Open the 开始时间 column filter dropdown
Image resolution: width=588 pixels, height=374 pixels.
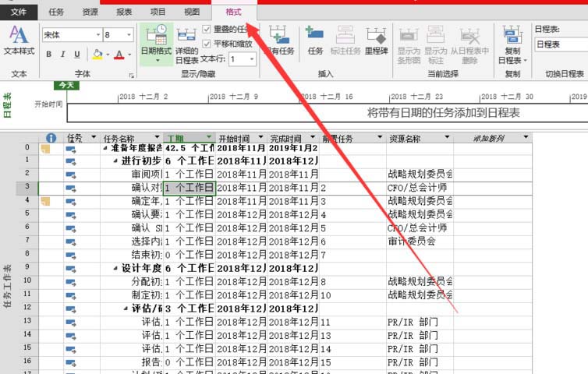[x=261, y=137]
